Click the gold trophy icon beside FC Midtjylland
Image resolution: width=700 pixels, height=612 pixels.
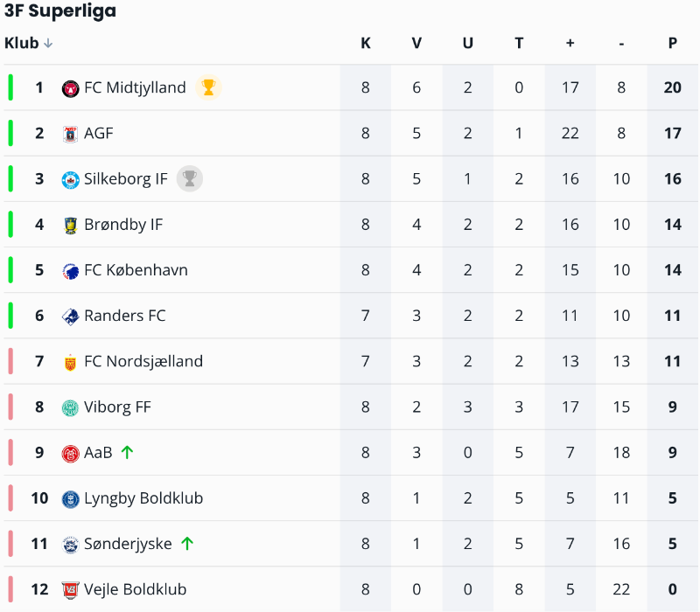click(207, 87)
